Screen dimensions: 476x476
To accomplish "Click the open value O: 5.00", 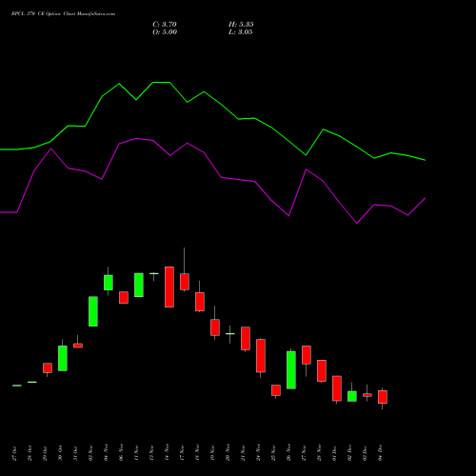I will (165, 32).
